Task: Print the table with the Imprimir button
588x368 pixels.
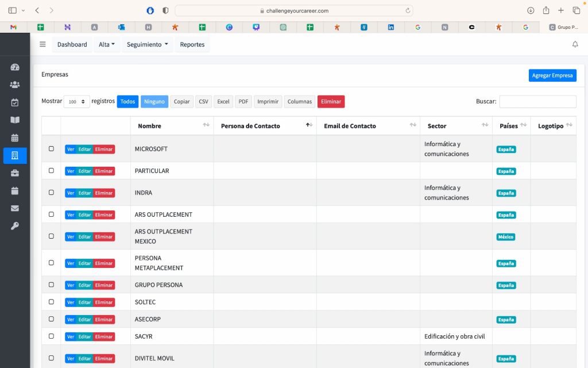Action: pos(268,101)
